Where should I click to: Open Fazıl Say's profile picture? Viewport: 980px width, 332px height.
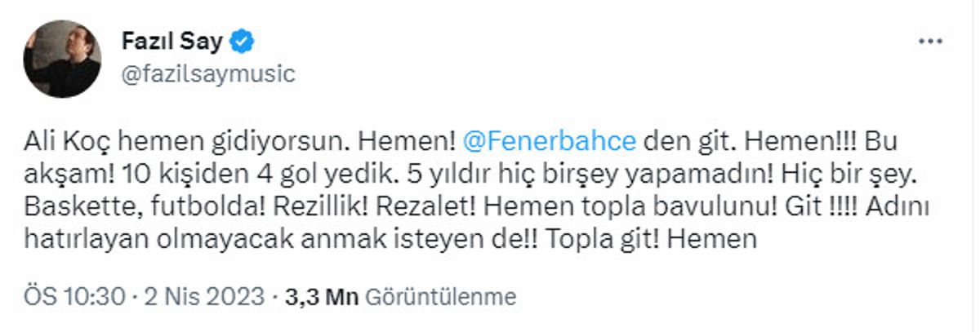coord(62,59)
